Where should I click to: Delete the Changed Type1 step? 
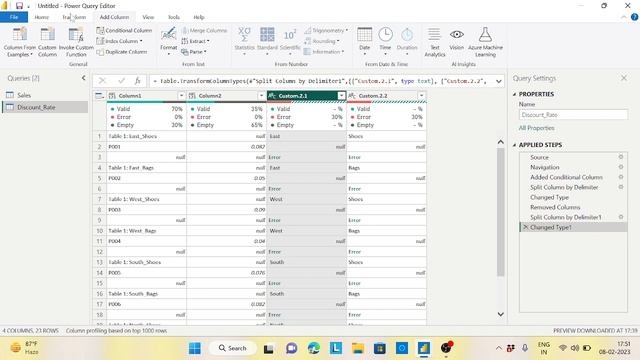(525, 227)
